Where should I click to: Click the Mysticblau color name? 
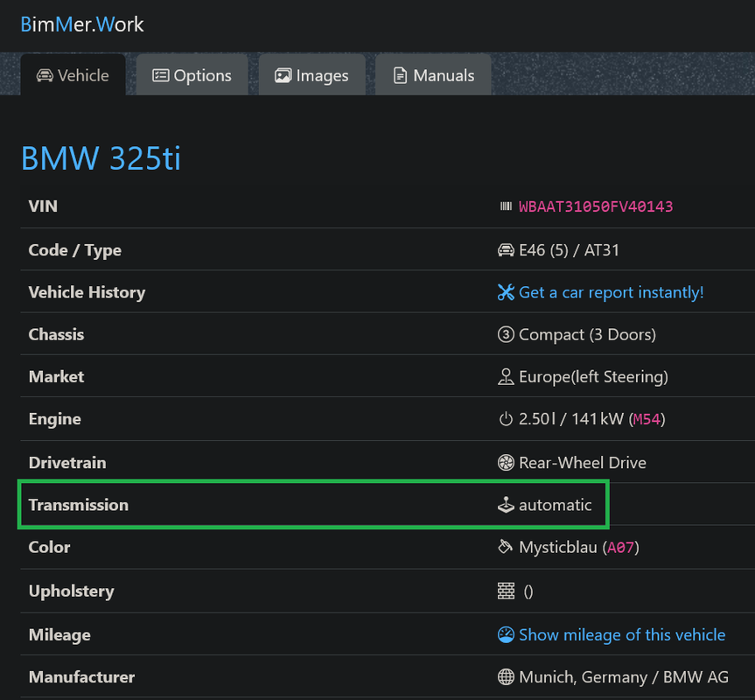pos(558,548)
